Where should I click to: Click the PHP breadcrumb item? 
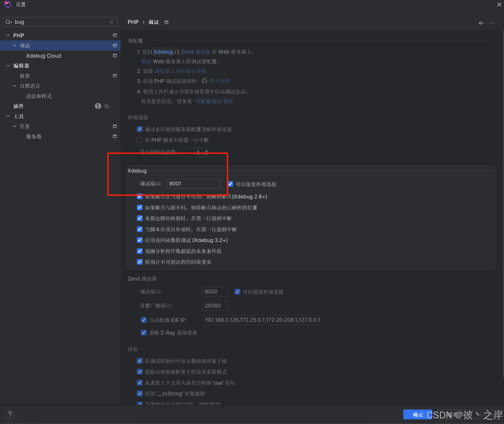coord(133,22)
